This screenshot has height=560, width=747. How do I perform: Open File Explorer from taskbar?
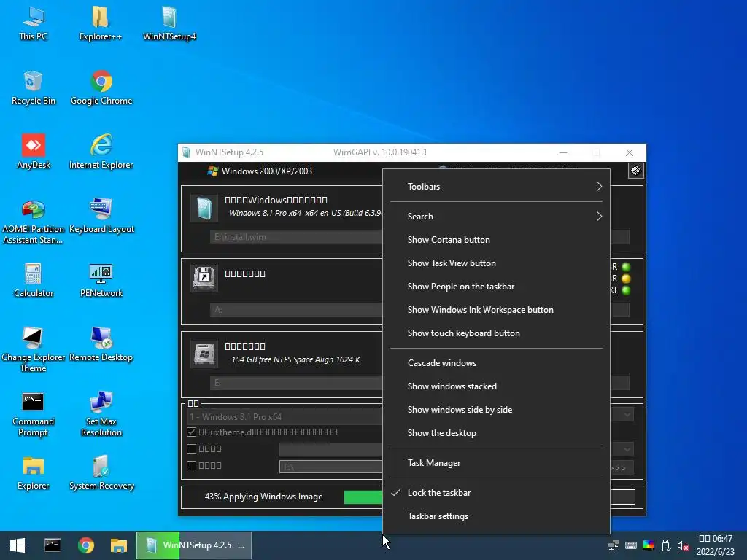[x=119, y=545]
